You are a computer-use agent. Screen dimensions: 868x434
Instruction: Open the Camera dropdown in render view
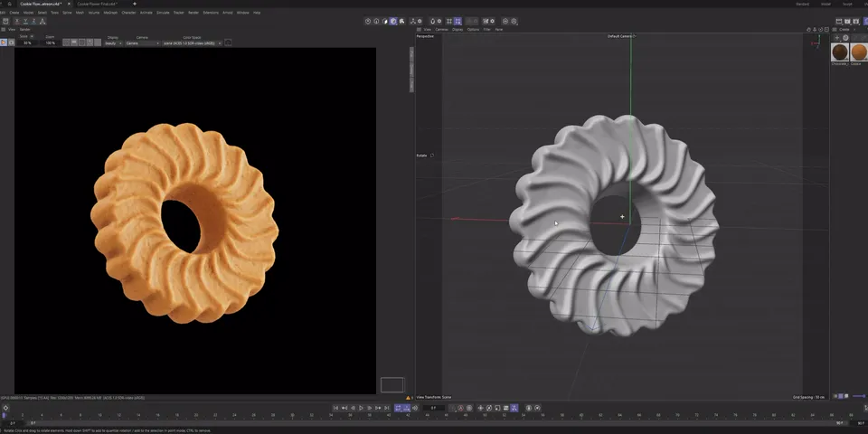point(142,42)
